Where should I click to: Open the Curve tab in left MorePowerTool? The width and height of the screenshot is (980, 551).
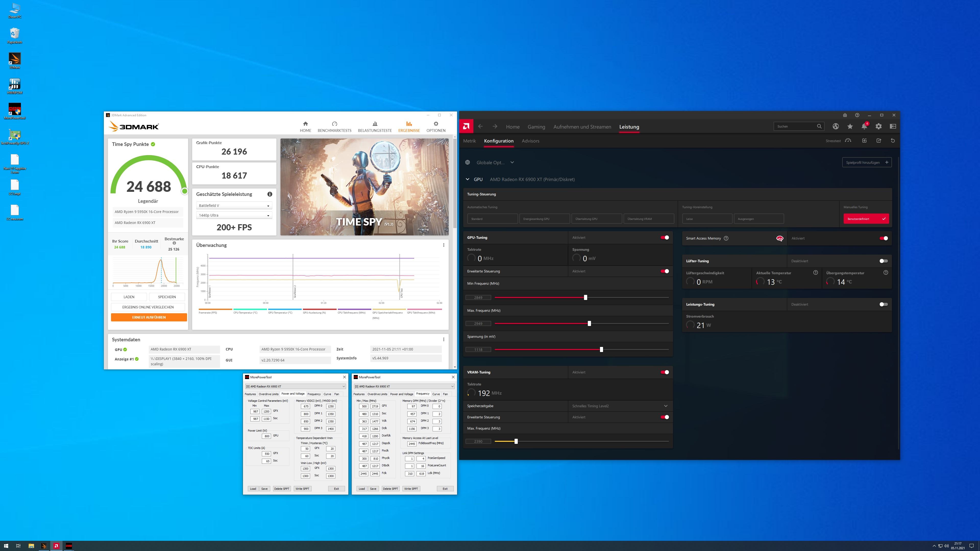327,394
